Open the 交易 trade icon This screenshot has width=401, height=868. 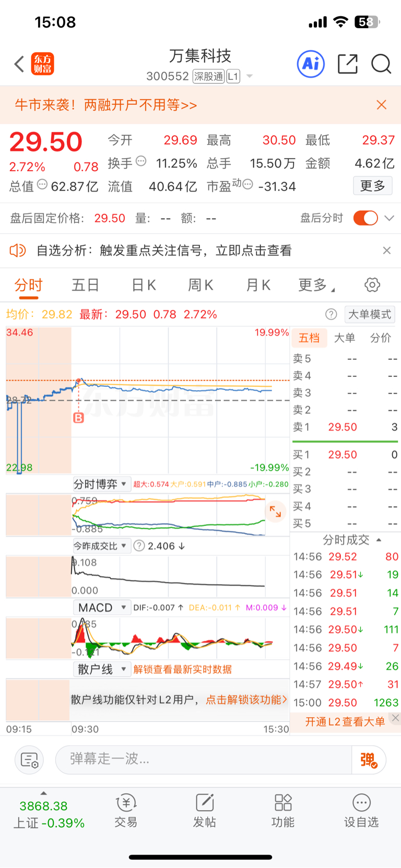[126, 811]
